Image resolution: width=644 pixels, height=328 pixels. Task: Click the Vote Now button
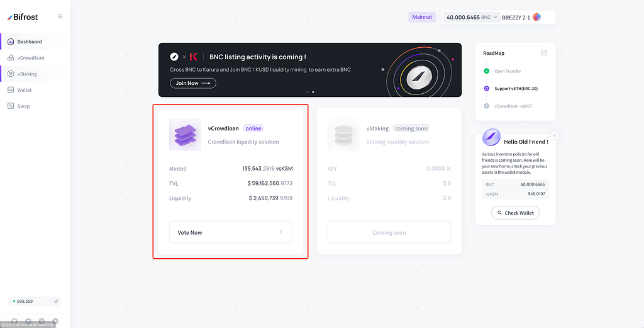pos(231,232)
